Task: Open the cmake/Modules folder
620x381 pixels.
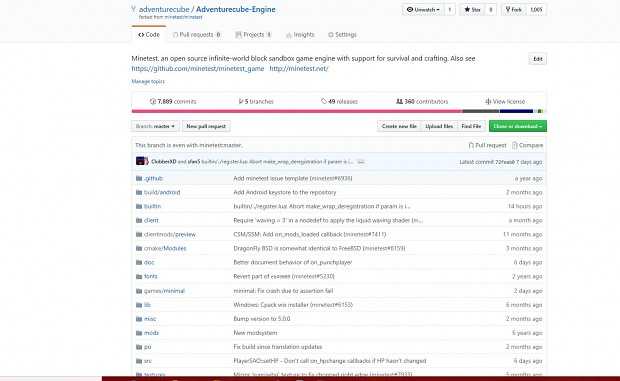Action: point(165,249)
